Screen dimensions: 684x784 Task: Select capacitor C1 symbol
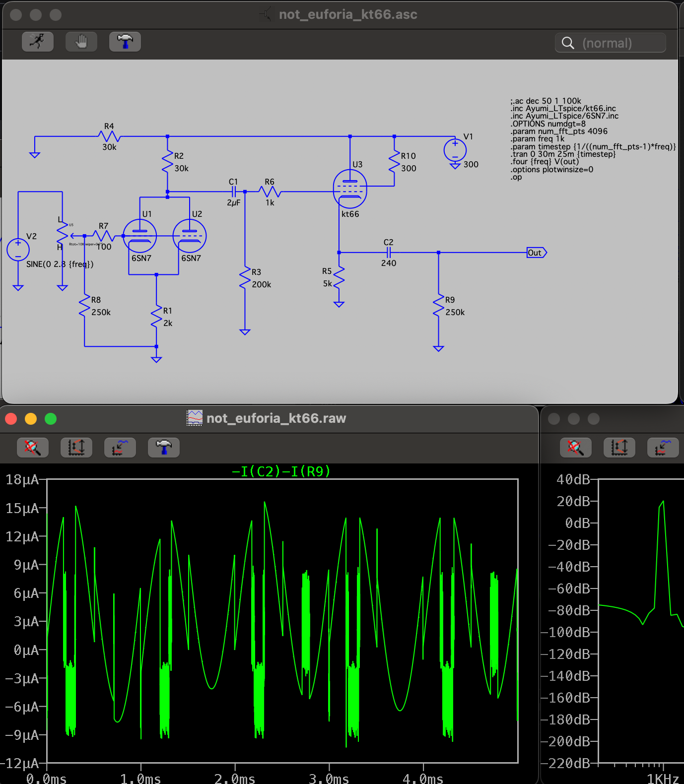pyautogui.click(x=234, y=192)
